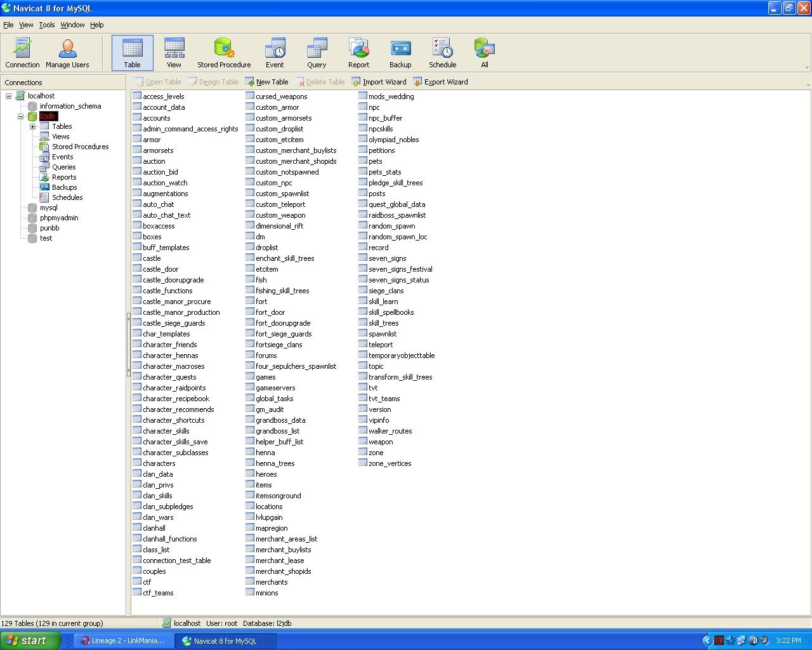Select the spawnlist table

coord(382,334)
